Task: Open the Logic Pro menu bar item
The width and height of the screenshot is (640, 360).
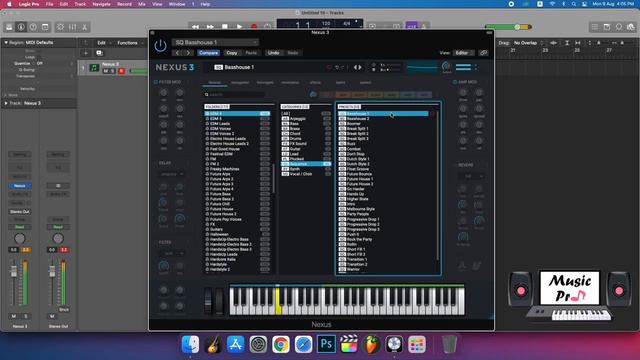Action: click(x=28, y=4)
